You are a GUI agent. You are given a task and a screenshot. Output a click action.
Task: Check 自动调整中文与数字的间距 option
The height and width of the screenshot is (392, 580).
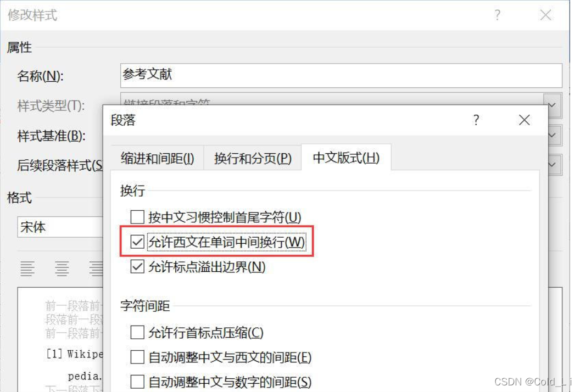[x=137, y=382]
